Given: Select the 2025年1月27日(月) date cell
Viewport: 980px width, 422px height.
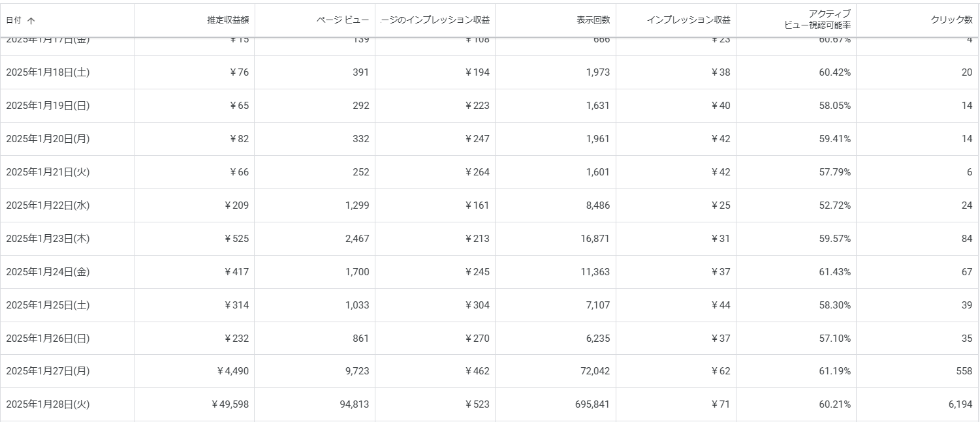Looking at the screenshot, I should [48, 371].
